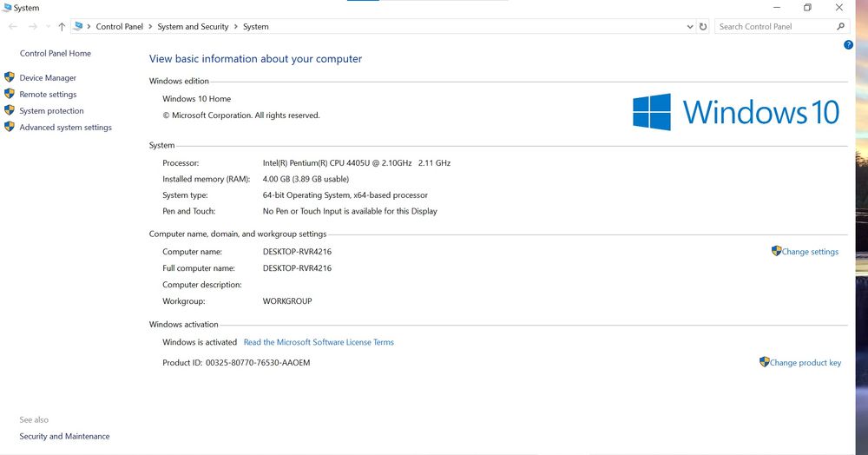Click the Full computer name value DESKTOP-RVR4216
This screenshot has width=868, height=455.
coord(297,268)
